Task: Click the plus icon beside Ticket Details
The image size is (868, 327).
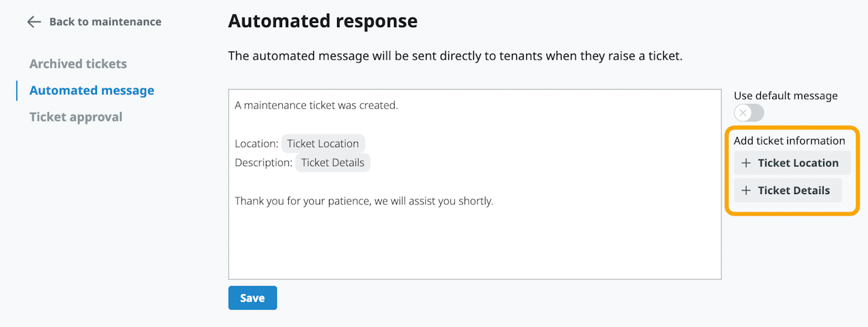Action: (746, 191)
